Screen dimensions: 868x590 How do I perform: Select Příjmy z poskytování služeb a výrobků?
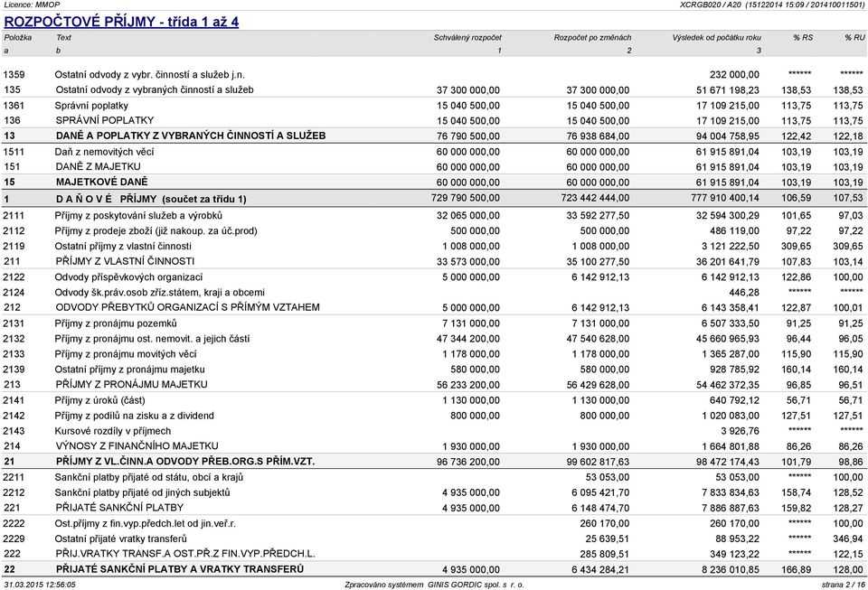coord(138,216)
